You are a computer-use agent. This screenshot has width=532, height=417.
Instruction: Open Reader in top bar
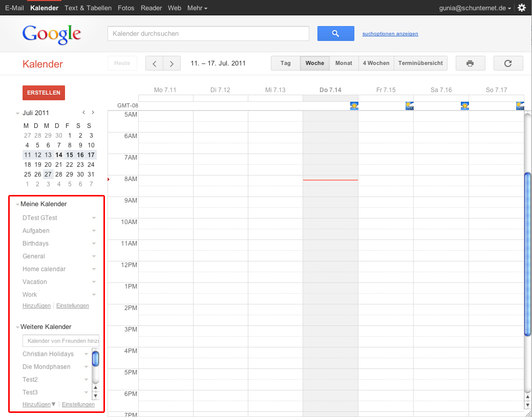pyautogui.click(x=152, y=8)
